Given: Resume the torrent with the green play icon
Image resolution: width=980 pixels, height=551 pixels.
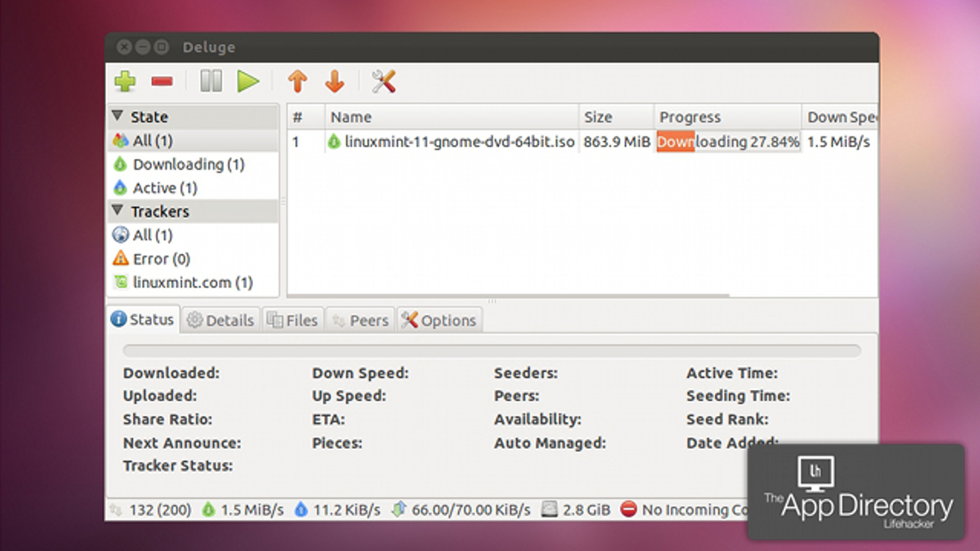Looking at the screenshot, I should click(248, 81).
